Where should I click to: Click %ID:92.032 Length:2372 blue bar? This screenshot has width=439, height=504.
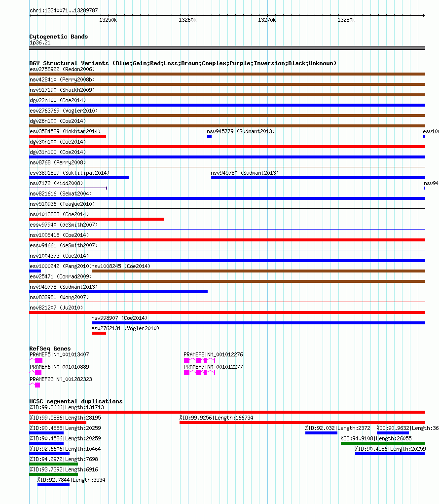point(321,433)
